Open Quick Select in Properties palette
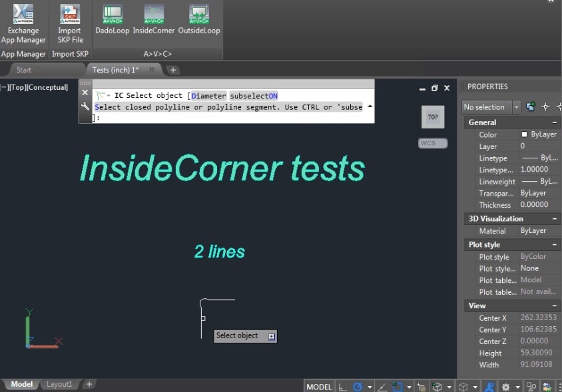This screenshot has width=562, height=392. click(x=558, y=108)
